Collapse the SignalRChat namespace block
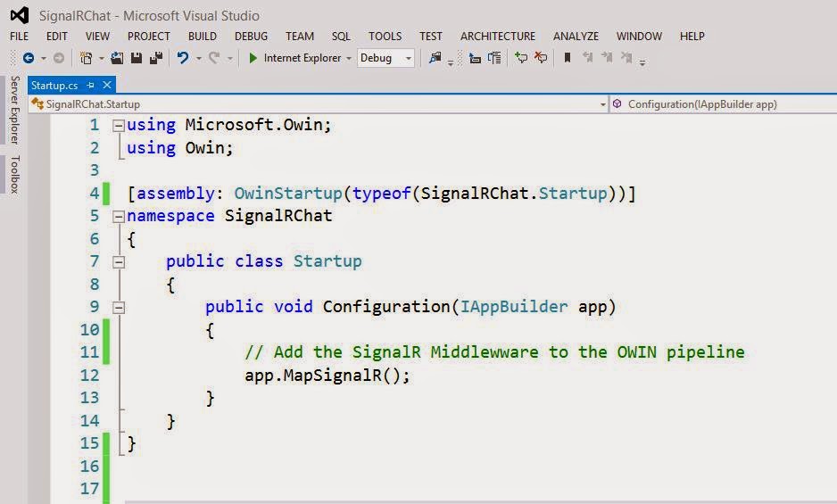 point(119,216)
